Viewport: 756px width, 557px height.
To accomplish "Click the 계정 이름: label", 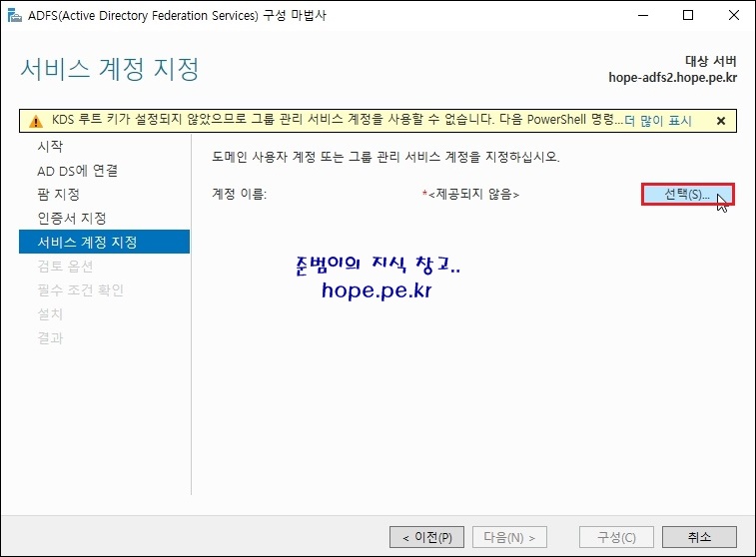I will tap(239, 195).
